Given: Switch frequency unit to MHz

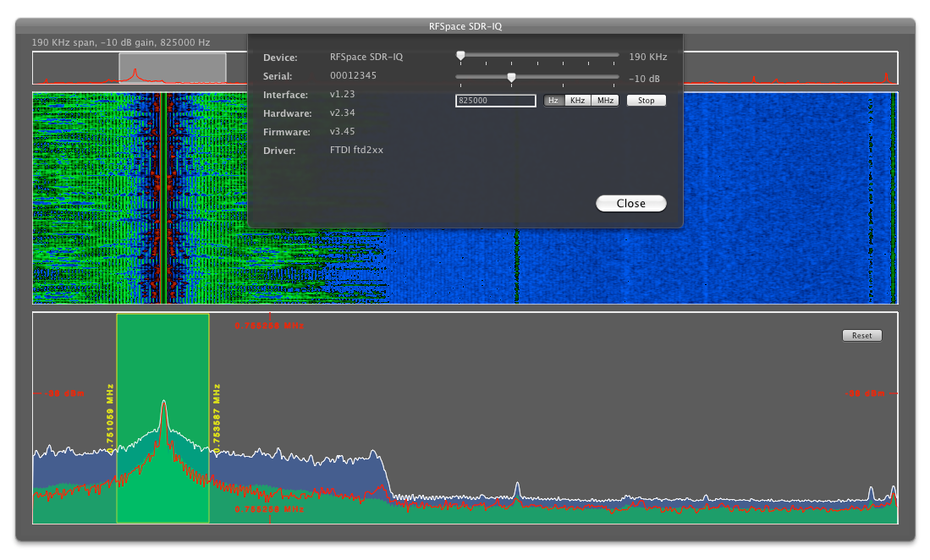Looking at the screenshot, I should point(605,101).
